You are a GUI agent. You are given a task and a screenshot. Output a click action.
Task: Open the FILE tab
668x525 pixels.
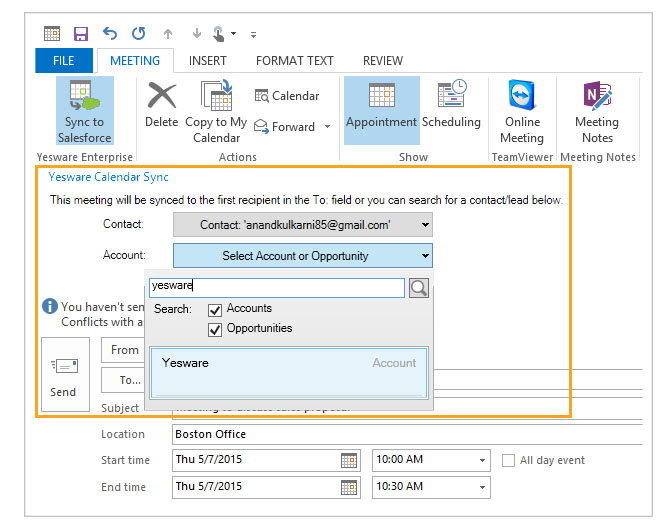64,61
